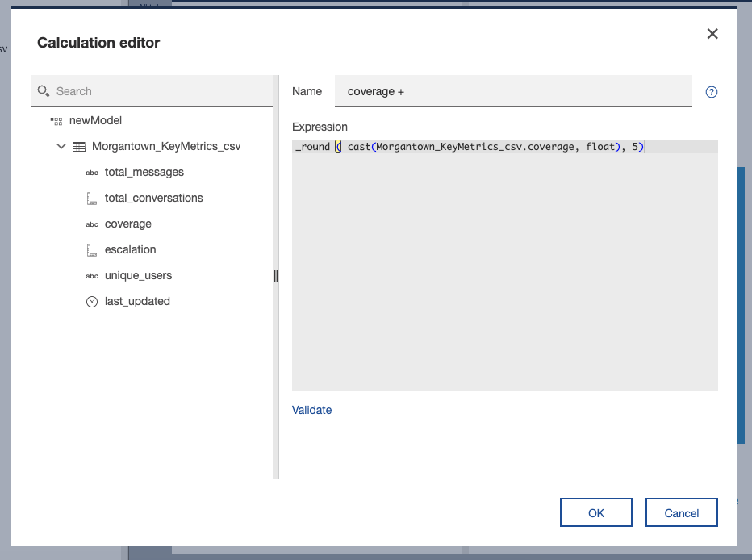Image resolution: width=752 pixels, height=560 pixels.
Task: Cancel the calculation editor
Action: click(x=681, y=512)
